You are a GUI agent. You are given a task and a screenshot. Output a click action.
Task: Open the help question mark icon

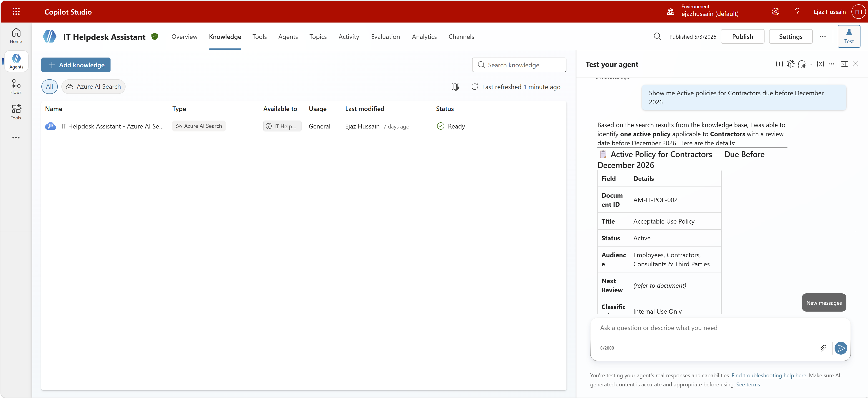pos(797,12)
